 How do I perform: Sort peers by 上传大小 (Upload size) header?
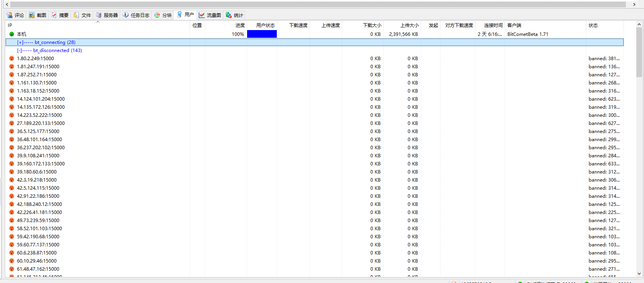click(409, 25)
